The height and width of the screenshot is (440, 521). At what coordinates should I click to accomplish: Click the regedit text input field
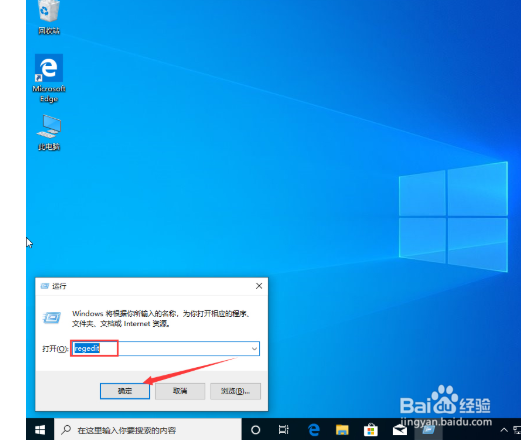pos(166,349)
